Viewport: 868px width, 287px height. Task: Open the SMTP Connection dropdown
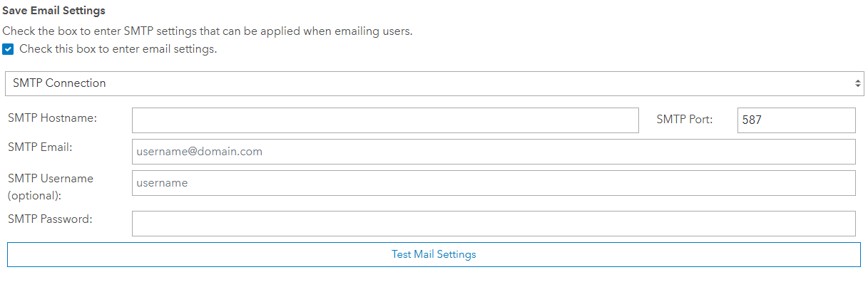coord(428,83)
